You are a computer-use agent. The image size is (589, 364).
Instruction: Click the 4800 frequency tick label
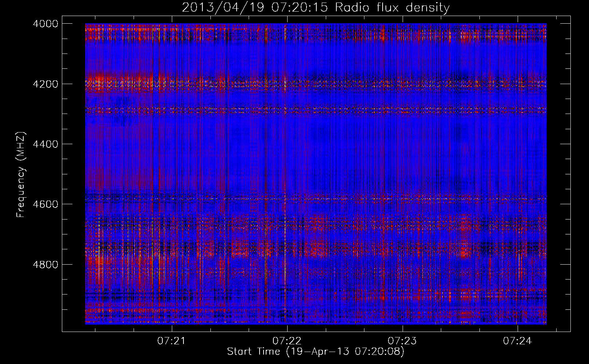tap(46, 264)
